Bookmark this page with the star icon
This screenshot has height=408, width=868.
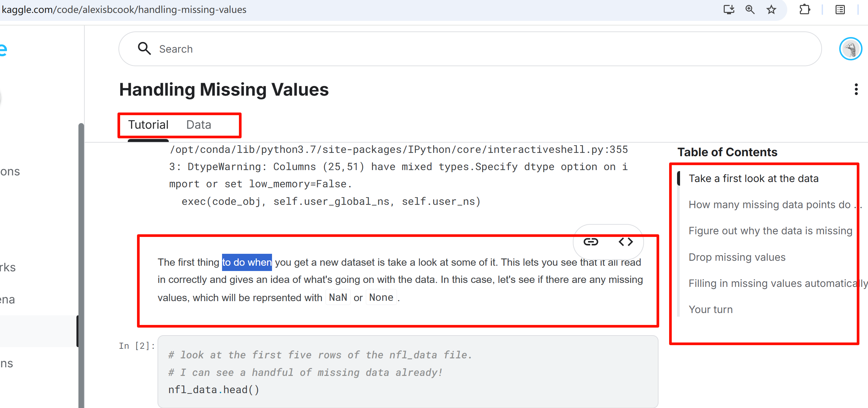[771, 10]
